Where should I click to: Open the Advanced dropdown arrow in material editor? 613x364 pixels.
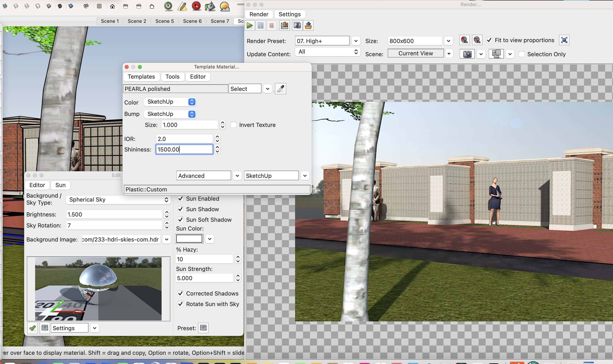[237, 176]
